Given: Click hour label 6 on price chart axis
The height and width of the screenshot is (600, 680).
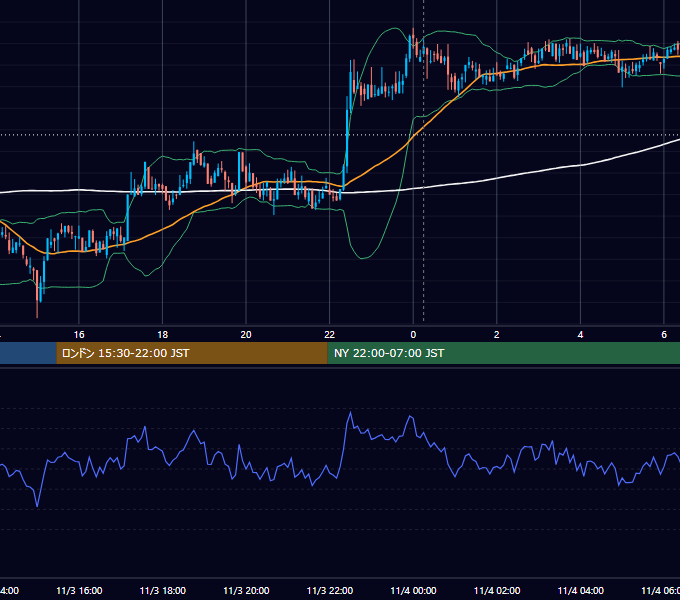Looking at the screenshot, I should tap(664, 334).
